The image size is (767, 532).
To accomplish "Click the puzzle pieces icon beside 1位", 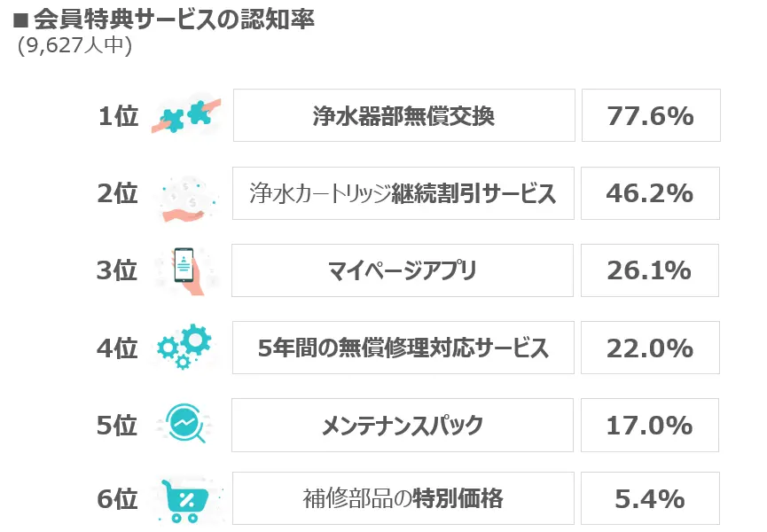I will [186, 115].
